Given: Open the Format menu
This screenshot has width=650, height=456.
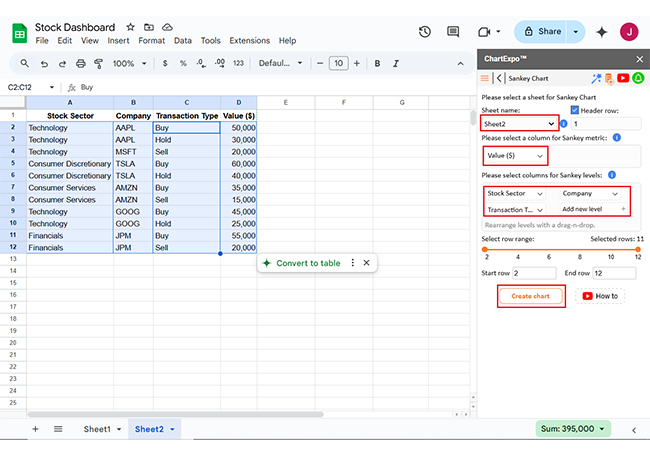Looking at the screenshot, I should pyautogui.click(x=151, y=41).
